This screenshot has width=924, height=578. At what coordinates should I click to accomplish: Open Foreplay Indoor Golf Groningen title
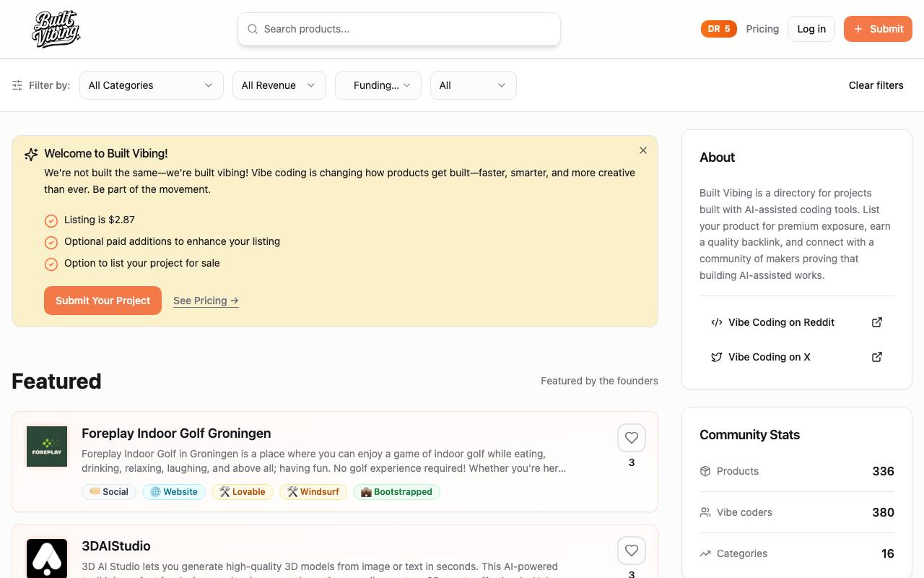pyautogui.click(x=176, y=433)
